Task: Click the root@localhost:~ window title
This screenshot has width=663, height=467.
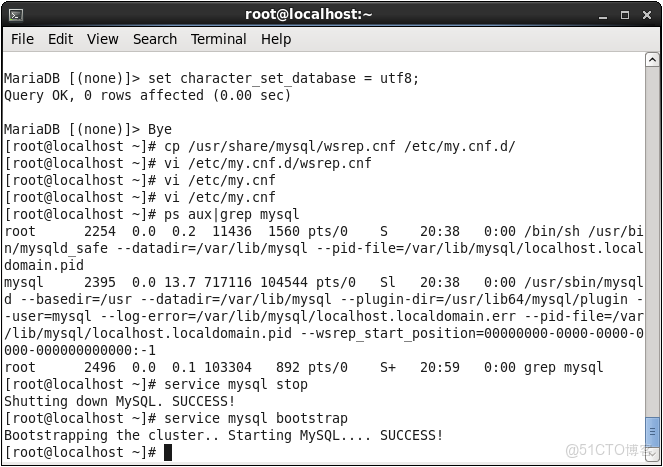Action: pos(308,14)
